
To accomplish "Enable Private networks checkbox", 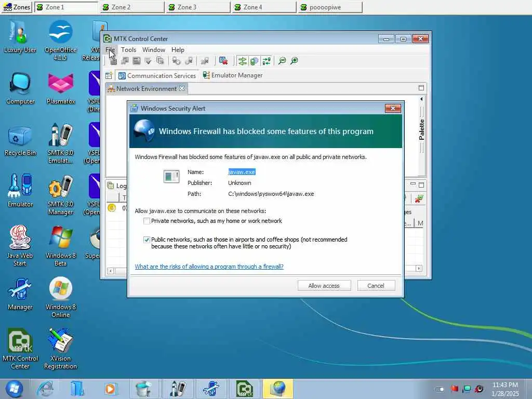I will pos(147,221).
